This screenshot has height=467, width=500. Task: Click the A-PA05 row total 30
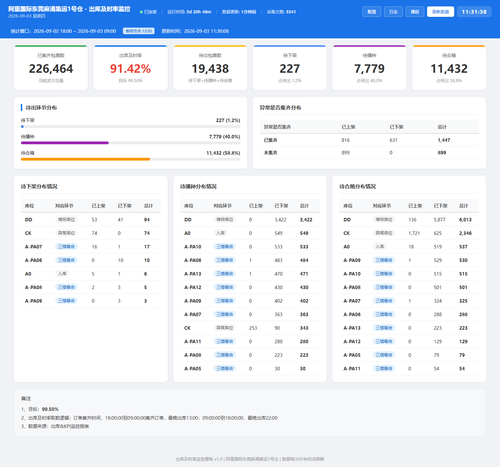point(303,369)
